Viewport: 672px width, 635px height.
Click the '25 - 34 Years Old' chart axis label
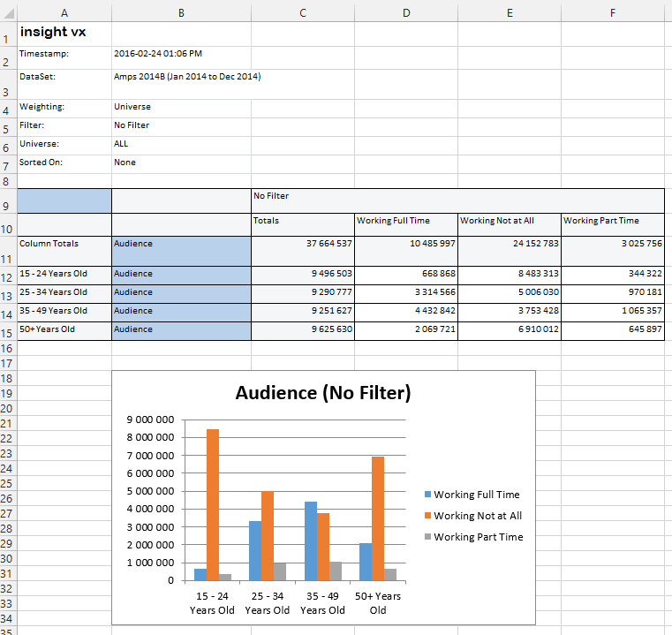pyautogui.click(x=268, y=603)
